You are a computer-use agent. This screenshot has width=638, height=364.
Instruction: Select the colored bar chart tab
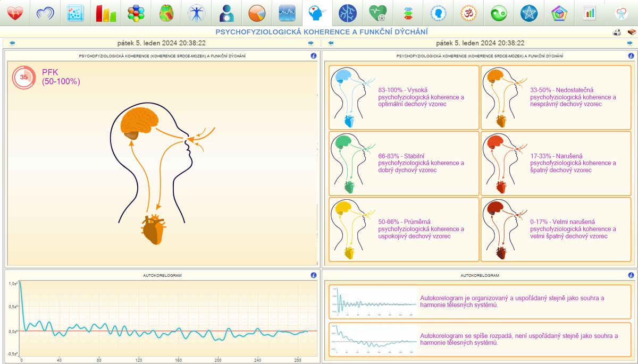(106, 13)
